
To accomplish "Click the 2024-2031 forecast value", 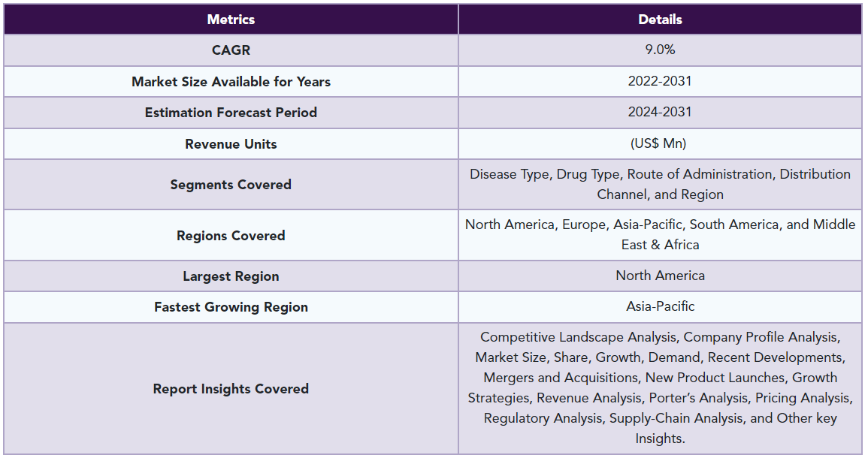I will pos(660,112).
